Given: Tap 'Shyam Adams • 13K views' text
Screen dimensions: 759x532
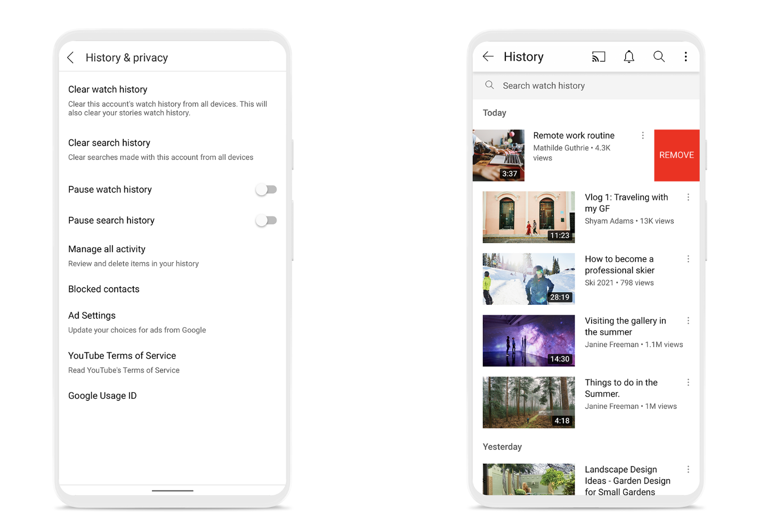Looking at the screenshot, I should coord(629,221).
